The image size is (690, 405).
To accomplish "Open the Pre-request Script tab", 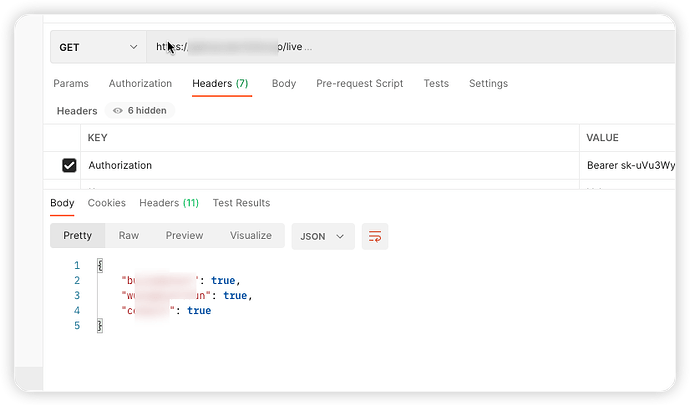I will point(359,83).
